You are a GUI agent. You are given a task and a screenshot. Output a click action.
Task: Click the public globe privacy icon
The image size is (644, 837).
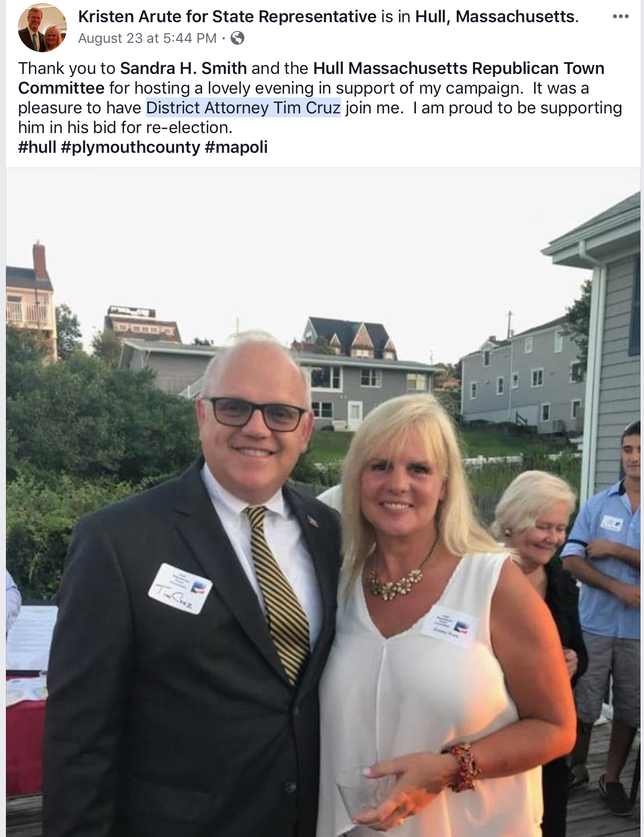point(237,38)
